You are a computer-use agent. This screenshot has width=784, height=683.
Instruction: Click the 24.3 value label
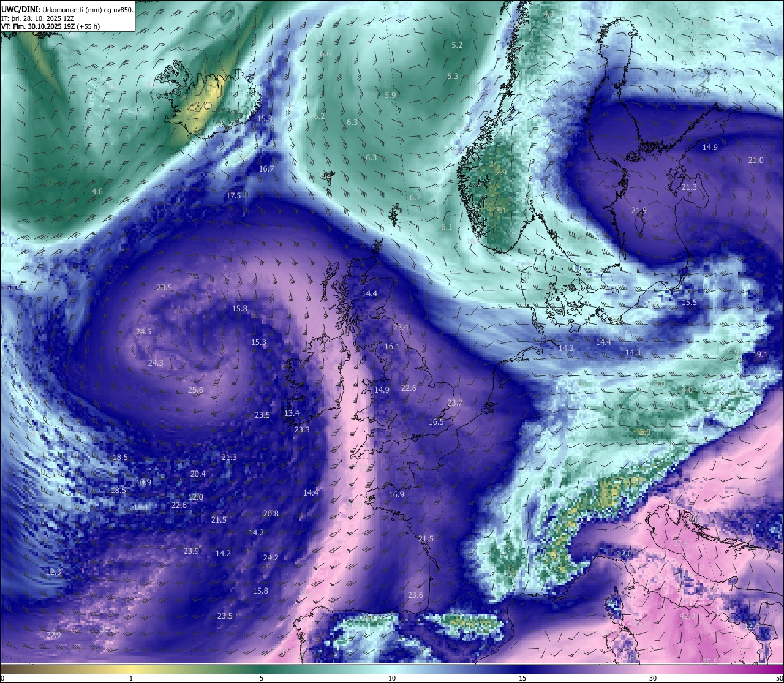click(x=156, y=363)
